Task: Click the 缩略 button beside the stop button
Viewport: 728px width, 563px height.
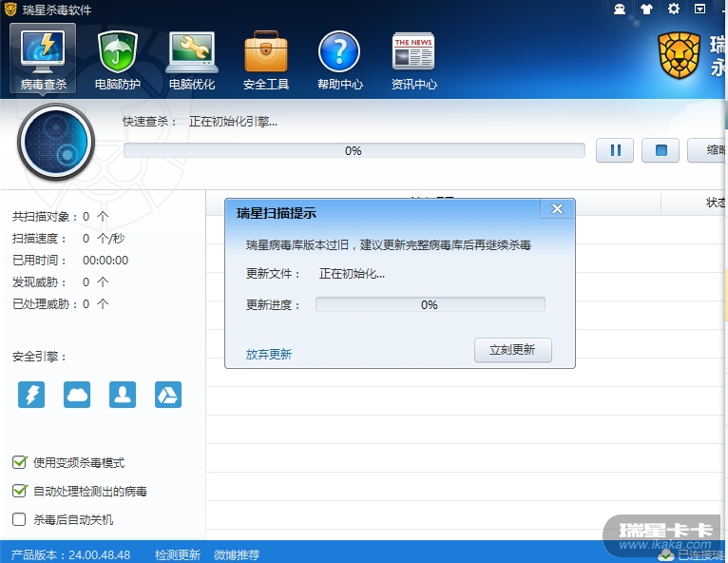Action: (707, 150)
